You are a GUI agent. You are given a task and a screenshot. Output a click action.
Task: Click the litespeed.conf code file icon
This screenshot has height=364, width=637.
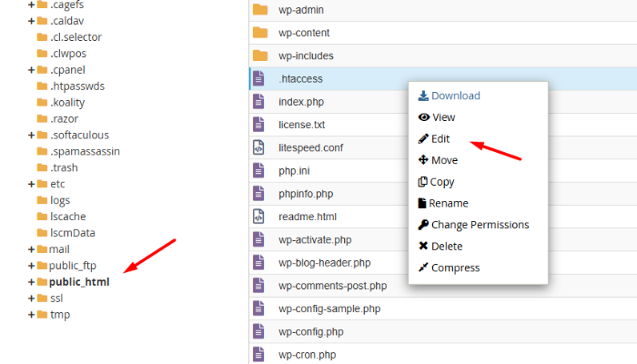[259, 147]
